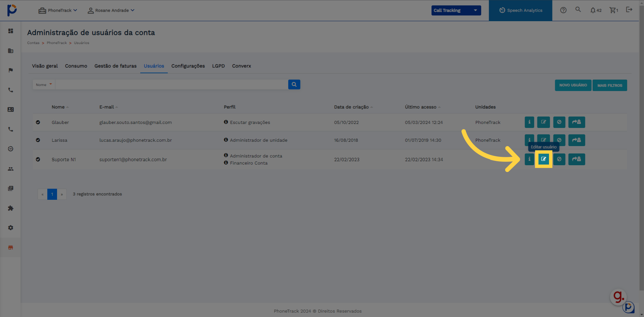Image resolution: width=644 pixels, height=317 pixels.
Task: Open the library icon in the sidebar
Action: (11, 188)
